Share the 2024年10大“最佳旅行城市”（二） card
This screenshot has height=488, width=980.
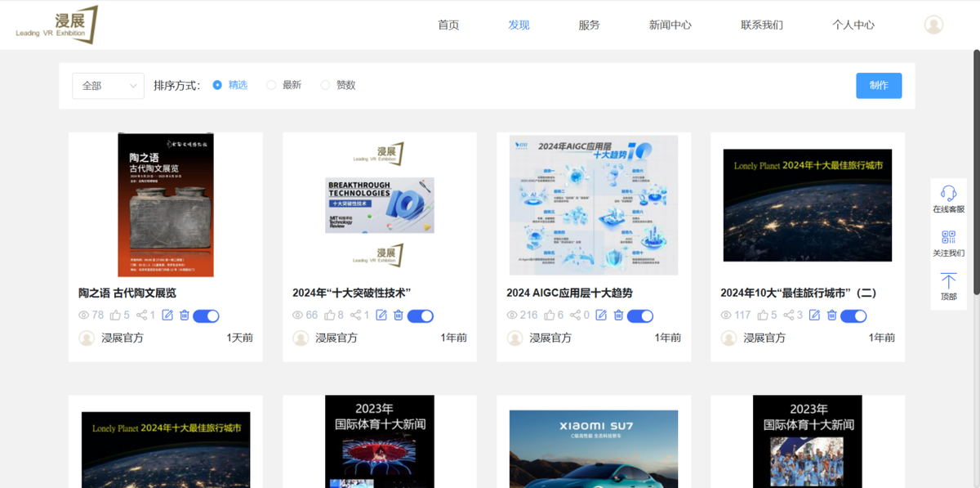pyautogui.click(x=789, y=316)
